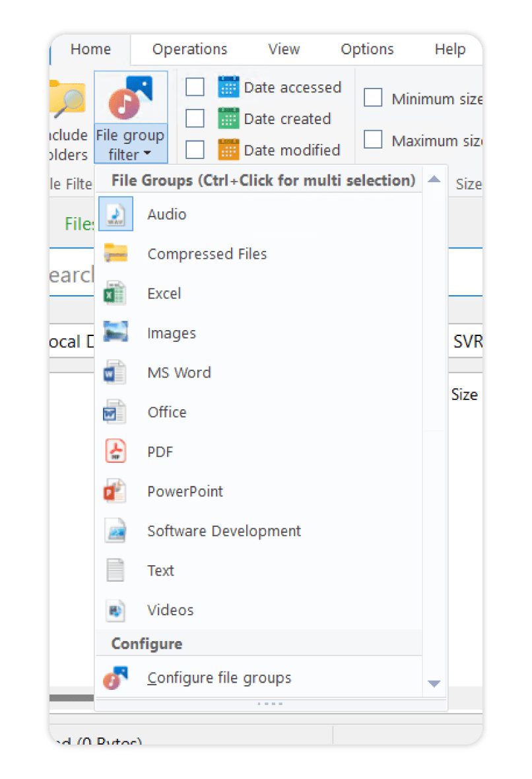Pick the PowerPoint file group icon
Viewport: 532px width, 779px height.
pos(116,491)
